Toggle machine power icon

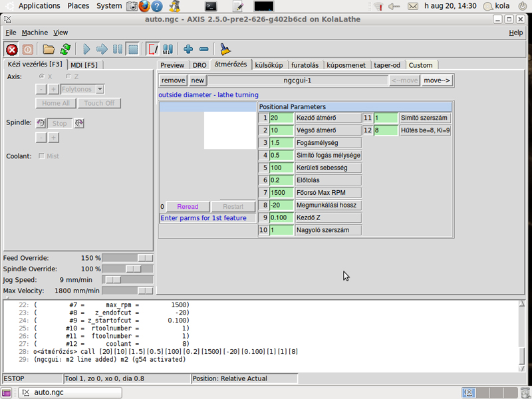28,49
